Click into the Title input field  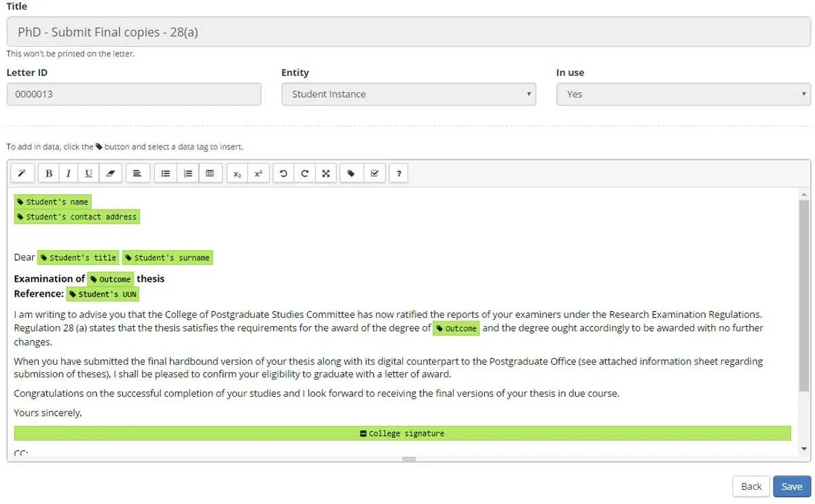coord(408,32)
